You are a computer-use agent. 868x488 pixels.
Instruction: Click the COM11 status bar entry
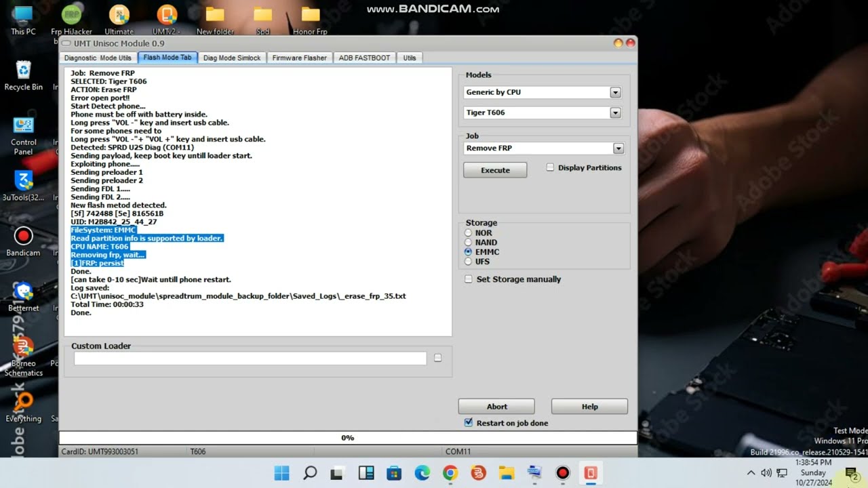(458, 451)
